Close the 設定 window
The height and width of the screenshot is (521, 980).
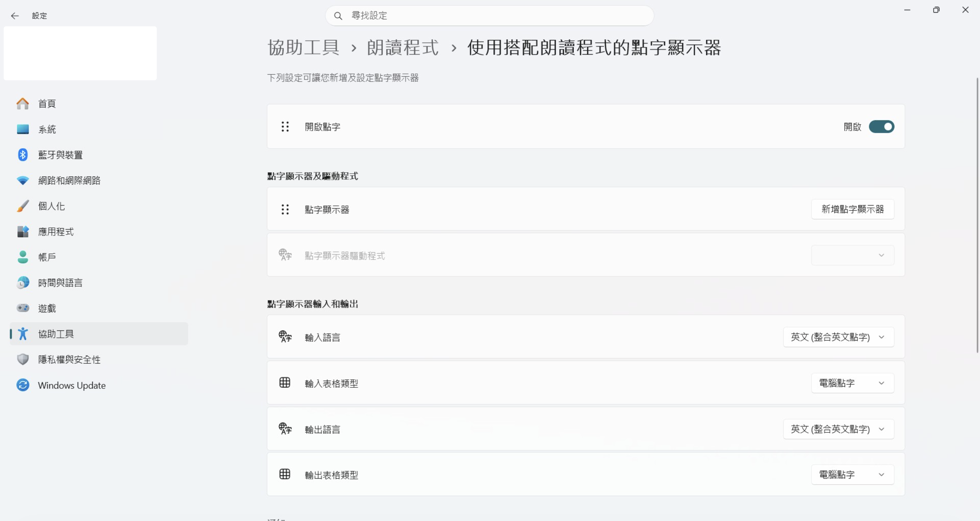click(x=965, y=10)
